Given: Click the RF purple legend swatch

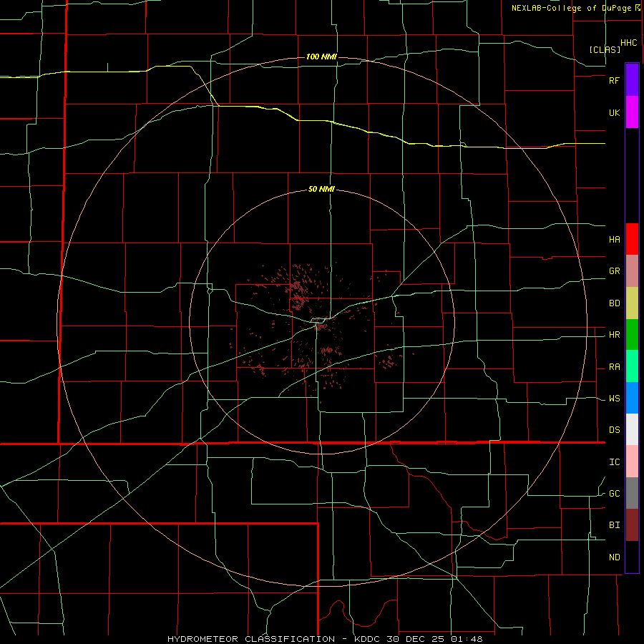Looking at the screenshot, I should click(632, 79).
